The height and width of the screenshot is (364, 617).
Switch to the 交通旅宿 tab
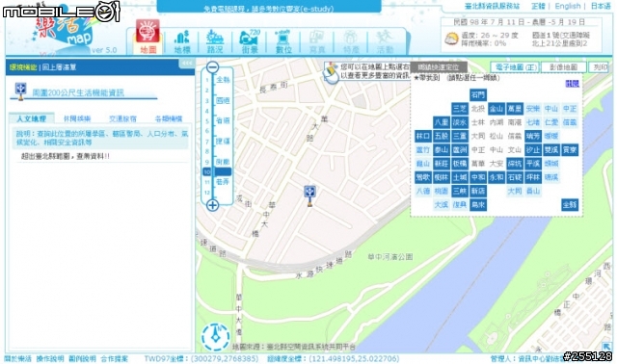click(122, 118)
